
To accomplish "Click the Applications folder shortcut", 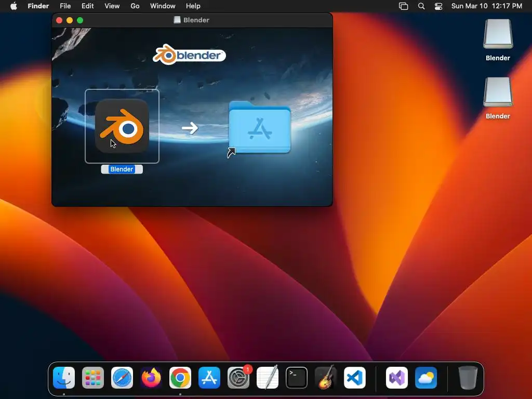I will pyautogui.click(x=260, y=128).
